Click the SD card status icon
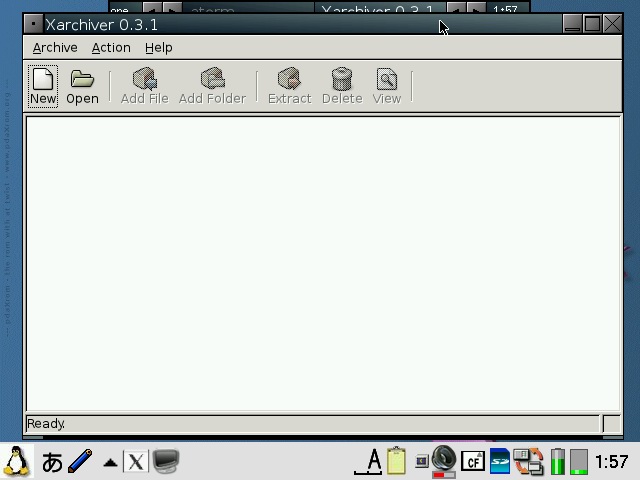640x480 pixels. [x=499, y=462]
